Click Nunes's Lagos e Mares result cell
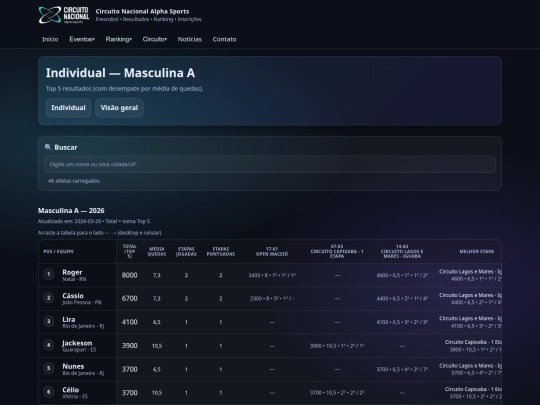The width and height of the screenshot is (540, 405). 402,369
